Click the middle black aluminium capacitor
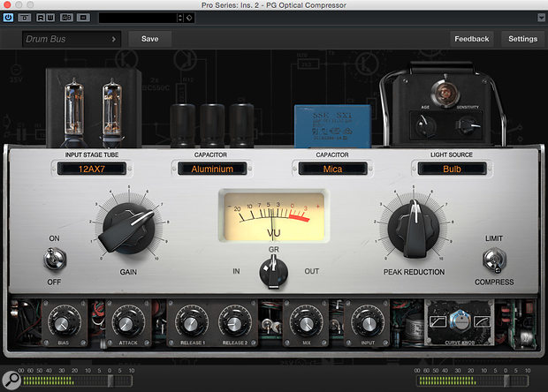 tap(212, 125)
